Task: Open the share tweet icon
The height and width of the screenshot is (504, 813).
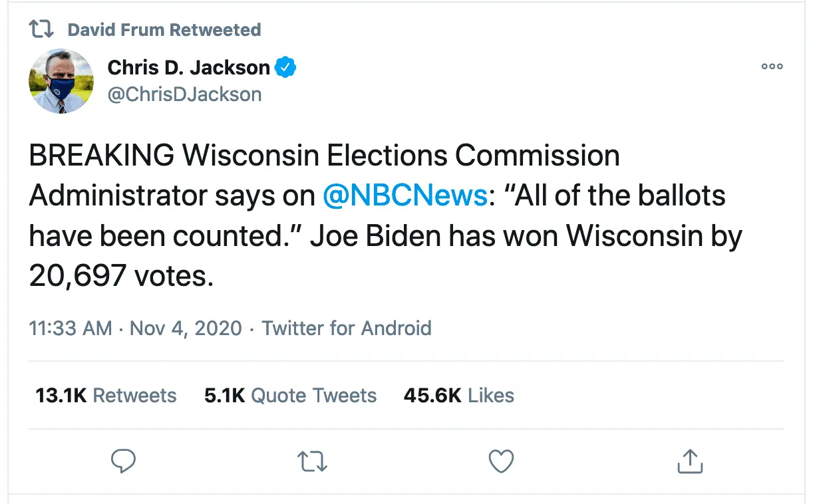Action: point(690,461)
